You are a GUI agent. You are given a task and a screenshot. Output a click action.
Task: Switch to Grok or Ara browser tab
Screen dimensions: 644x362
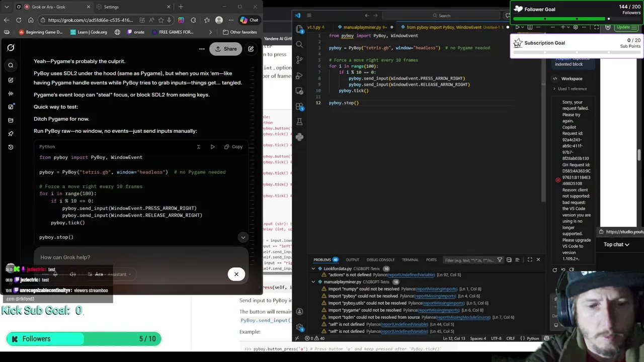click(x=53, y=7)
